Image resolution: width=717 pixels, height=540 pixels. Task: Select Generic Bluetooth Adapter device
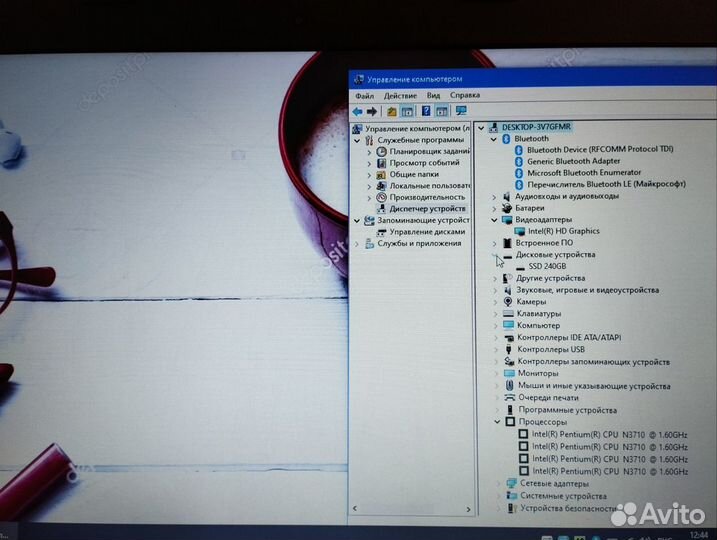tap(573, 161)
